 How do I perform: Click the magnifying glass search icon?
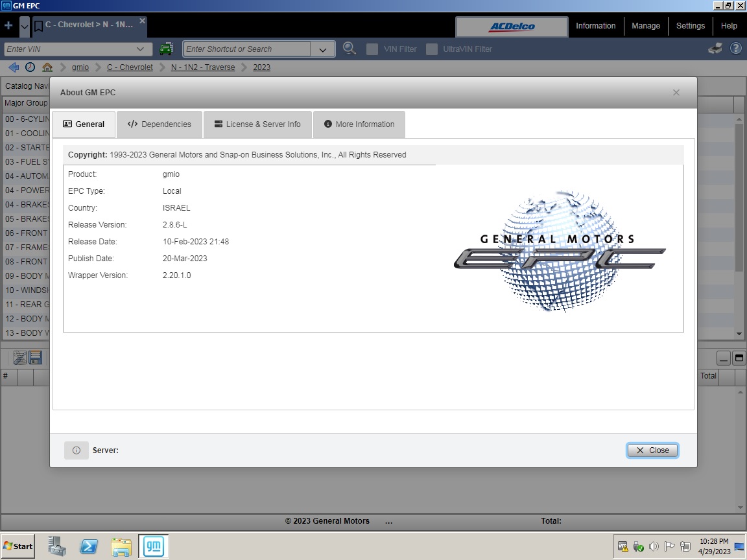350,49
